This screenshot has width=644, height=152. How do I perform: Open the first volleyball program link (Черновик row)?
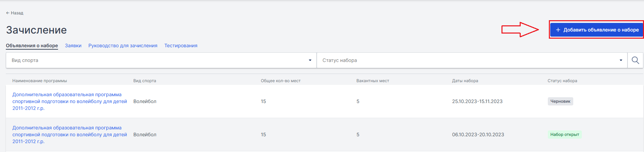point(70,101)
